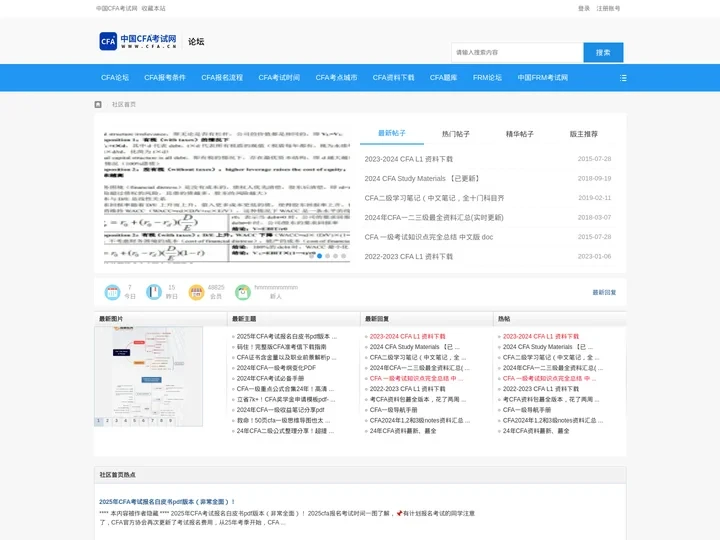
Task: Click the 论坛 title beside logo
Action: [196, 42]
